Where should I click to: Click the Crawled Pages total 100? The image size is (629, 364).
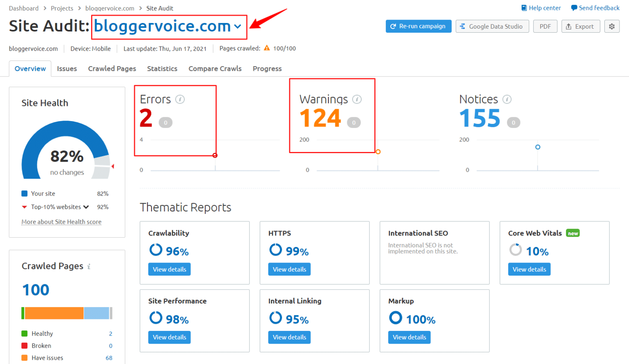[36, 290]
